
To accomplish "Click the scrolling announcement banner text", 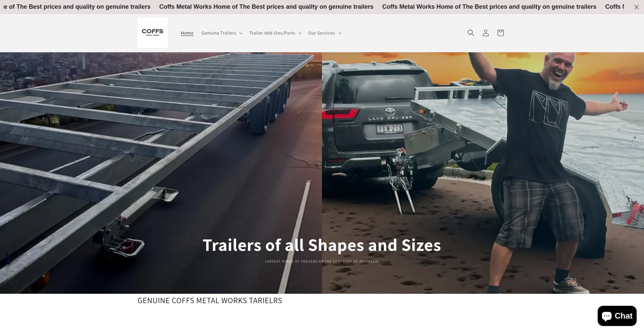I will click(266, 7).
